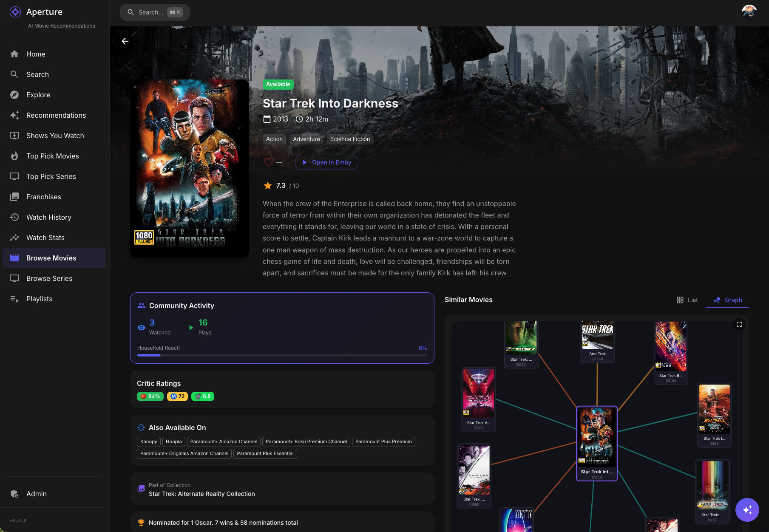
Task: Click the Metacritic 72 badge
Action: 177,396
